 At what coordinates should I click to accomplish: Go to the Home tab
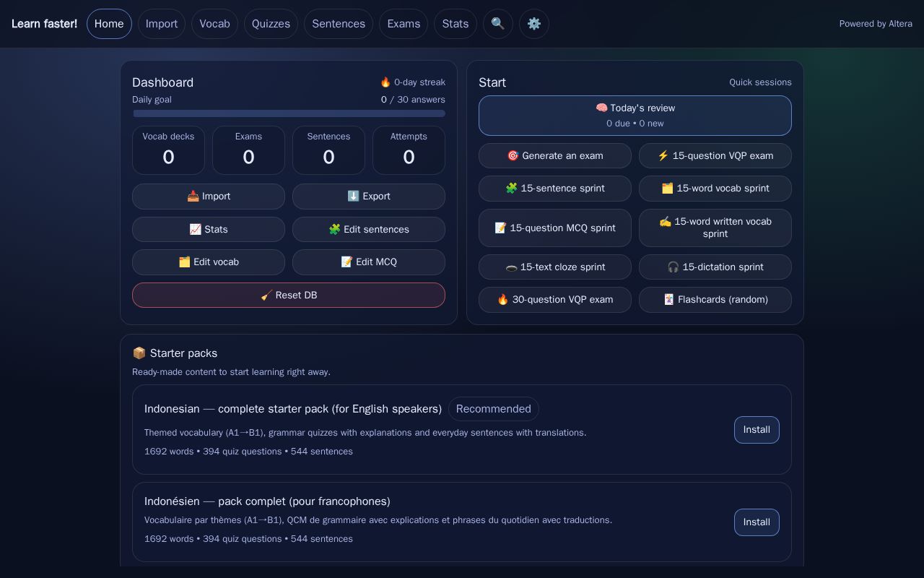[x=109, y=24]
